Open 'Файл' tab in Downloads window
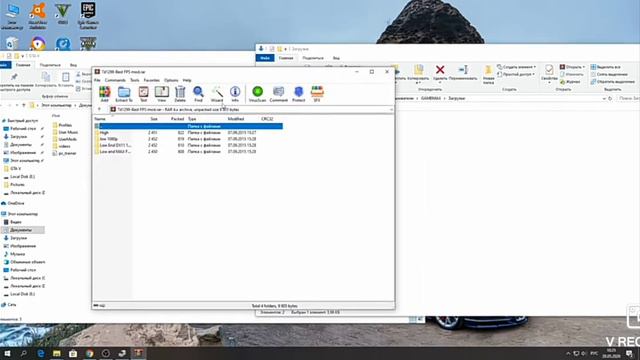This screenshot has height=360, width=640. (x=265, y=58)
